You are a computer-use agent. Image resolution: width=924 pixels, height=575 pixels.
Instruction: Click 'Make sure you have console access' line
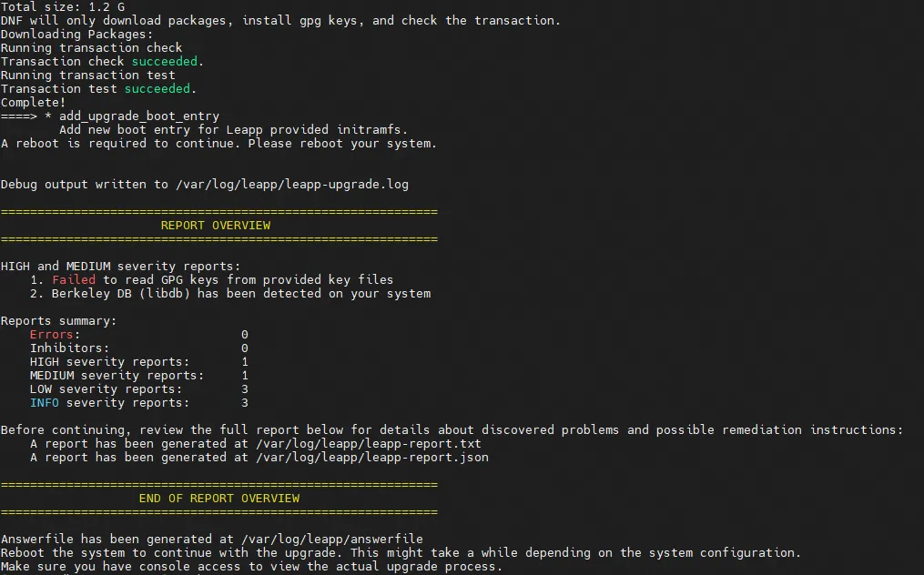coord(251,566)
